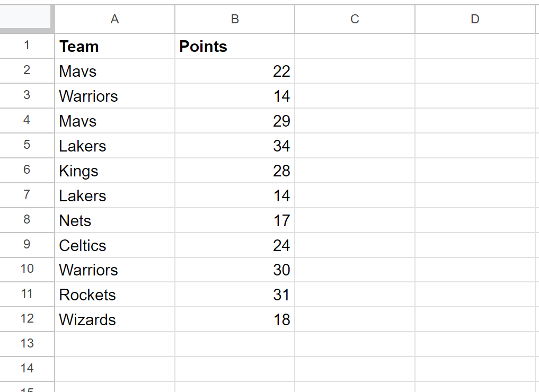Select the cell containing Celtics

[115, 245]
